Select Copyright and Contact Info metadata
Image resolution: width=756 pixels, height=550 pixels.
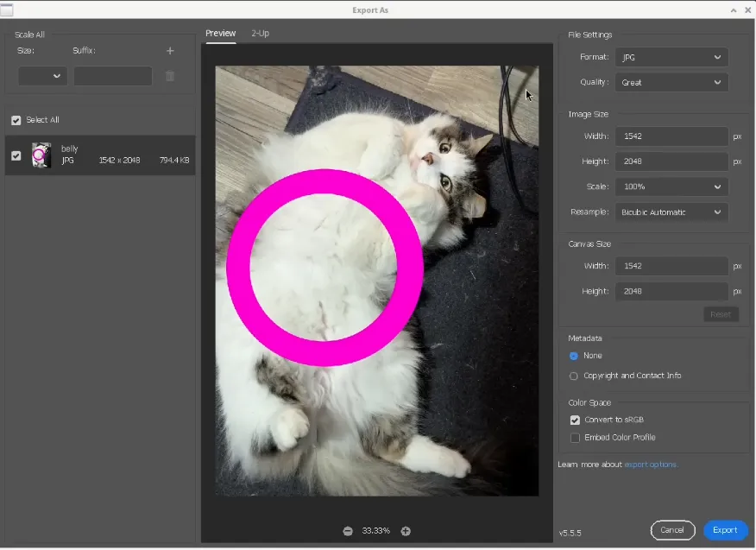click(x=573, y=376)
